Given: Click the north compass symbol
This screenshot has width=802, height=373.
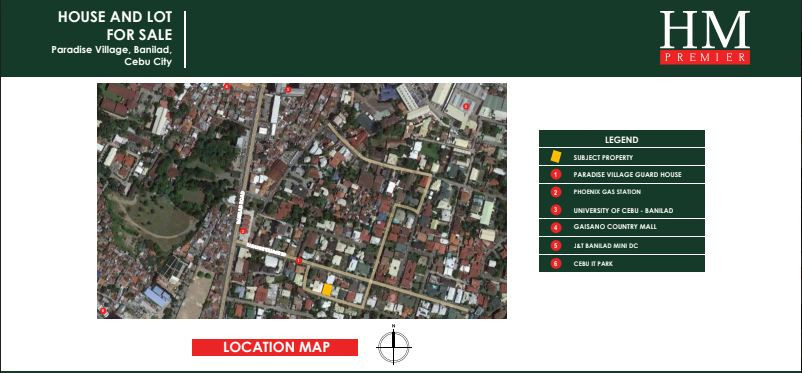Looking at the screenshot, I should [393, 345].
